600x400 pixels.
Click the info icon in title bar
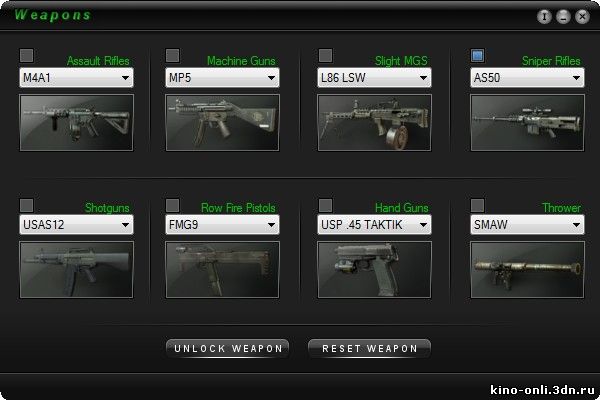(x=544, y=17)
